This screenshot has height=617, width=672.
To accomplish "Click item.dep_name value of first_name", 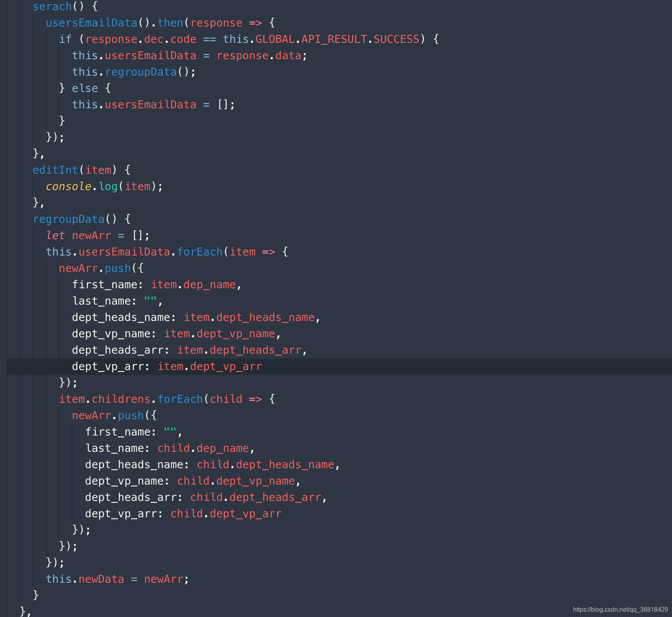I will [193, 284].
